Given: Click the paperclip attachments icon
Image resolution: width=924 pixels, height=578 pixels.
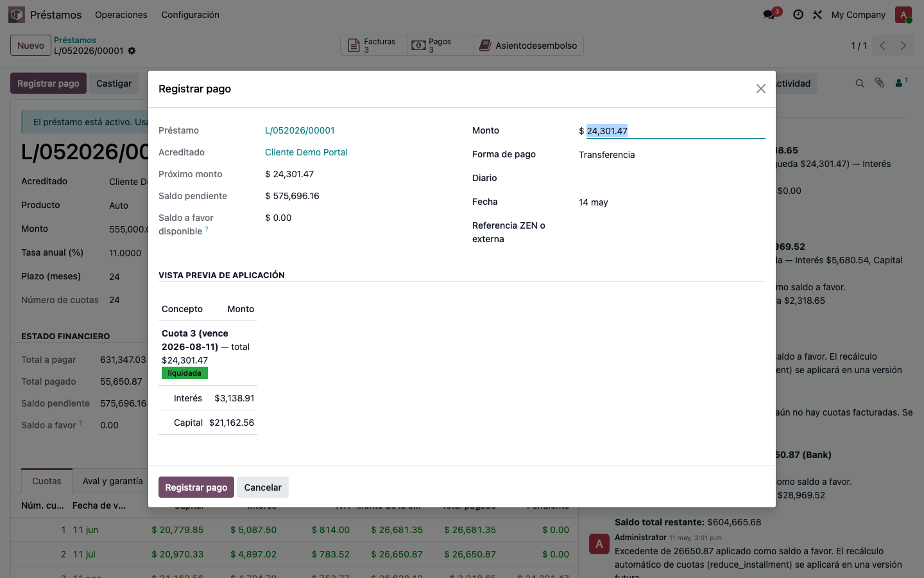Looking at the screenshot, I should (880, 83).
